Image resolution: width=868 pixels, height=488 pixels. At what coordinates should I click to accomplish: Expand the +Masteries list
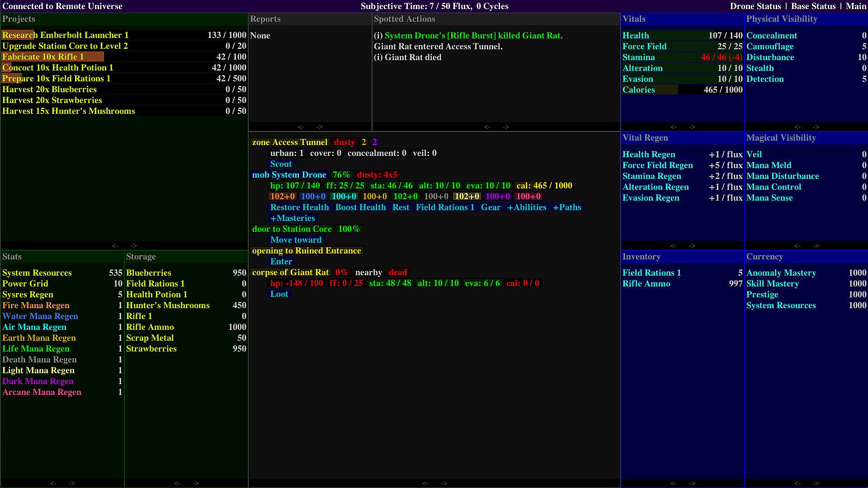pyautogui.click(x=292, y=218)
